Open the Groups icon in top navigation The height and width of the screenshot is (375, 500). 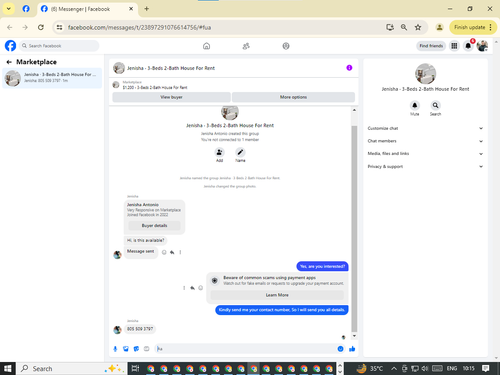pyautogui.click(x=286, y=46)
